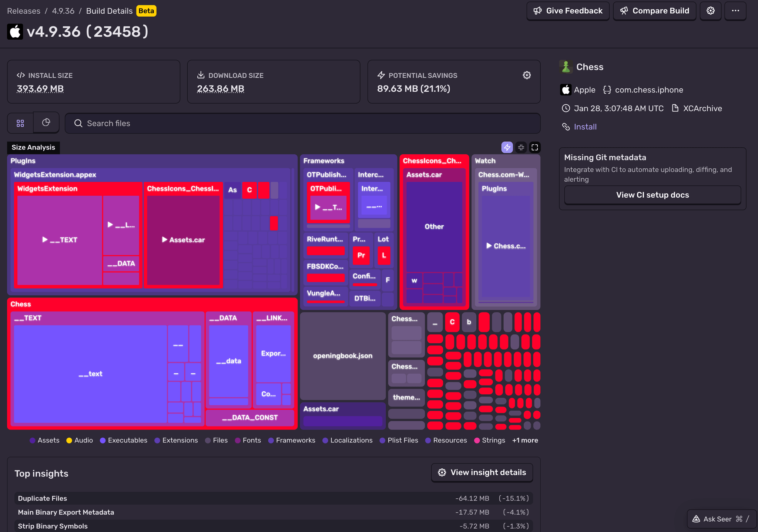
Task: Open the gear settings on Potential Savings card
Action: point(527,75)
